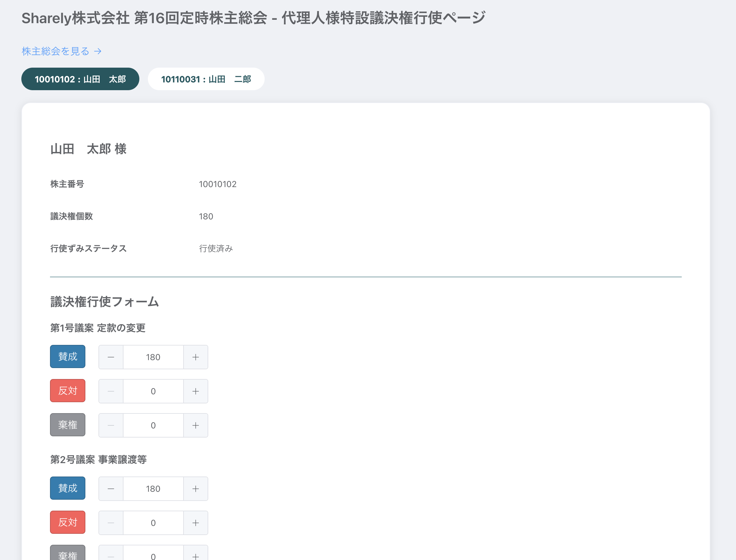736x560 pixels.
Task: Click the heading 第1号議案 定款の変更
Action: coord(98,328)
